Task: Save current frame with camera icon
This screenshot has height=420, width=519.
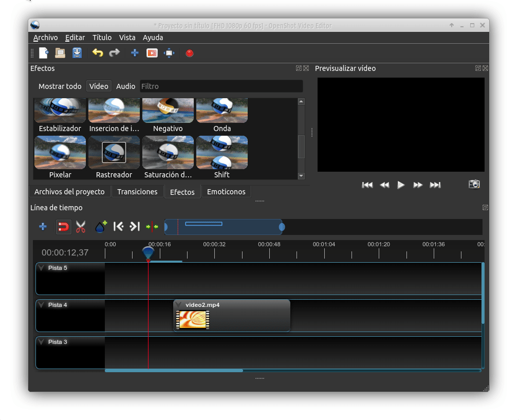Action: pyautogui.click(x=474, y=184)
